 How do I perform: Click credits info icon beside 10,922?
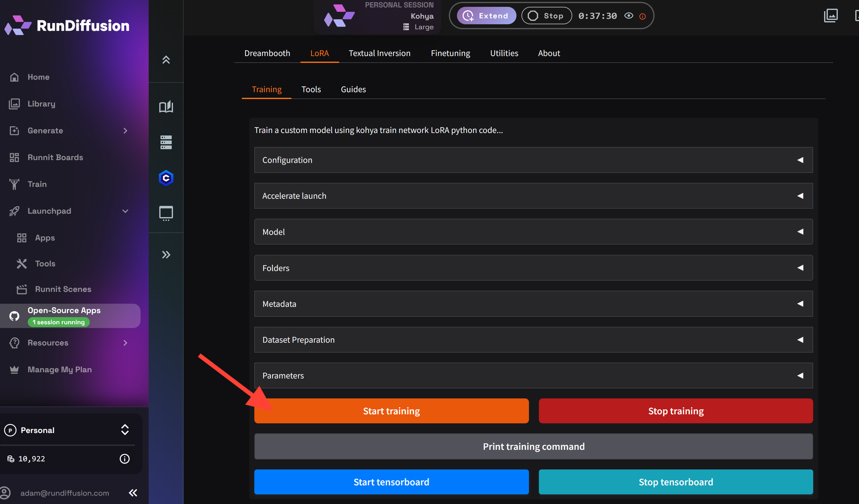[x=125, y=459]
